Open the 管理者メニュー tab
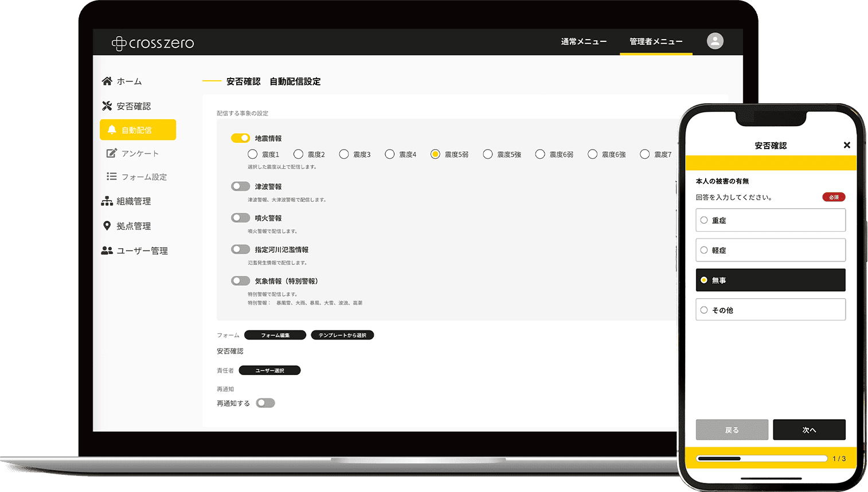 [655, 41]
